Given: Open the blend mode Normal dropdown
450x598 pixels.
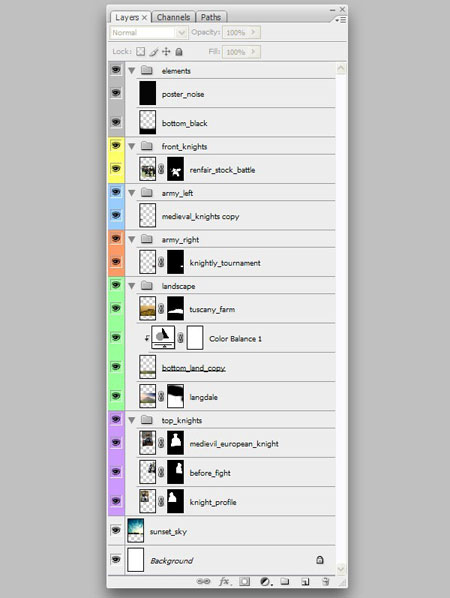Looking at the screenshot, I should [x=149, y=33].
